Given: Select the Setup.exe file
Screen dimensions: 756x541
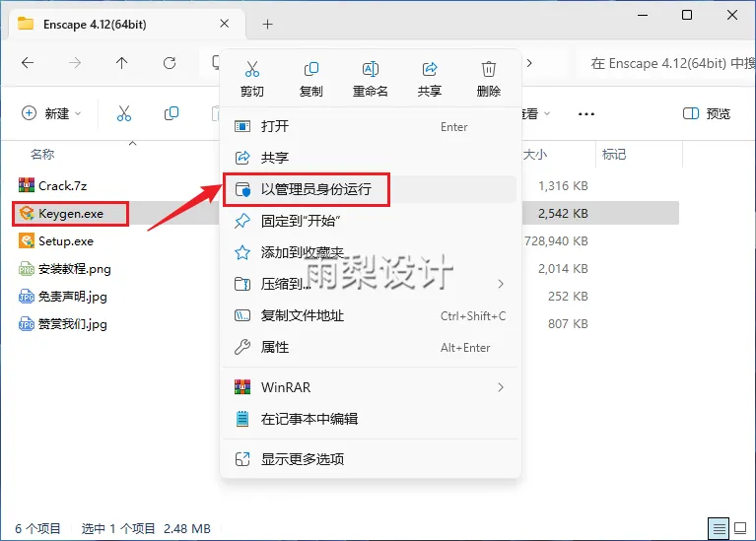Looking at the screenshot, I should 66,241.
